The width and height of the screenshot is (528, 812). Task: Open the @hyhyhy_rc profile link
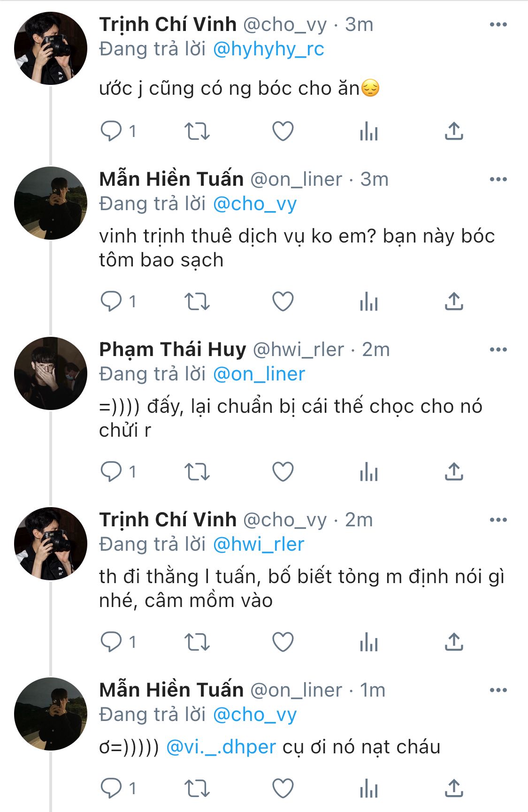268,49
